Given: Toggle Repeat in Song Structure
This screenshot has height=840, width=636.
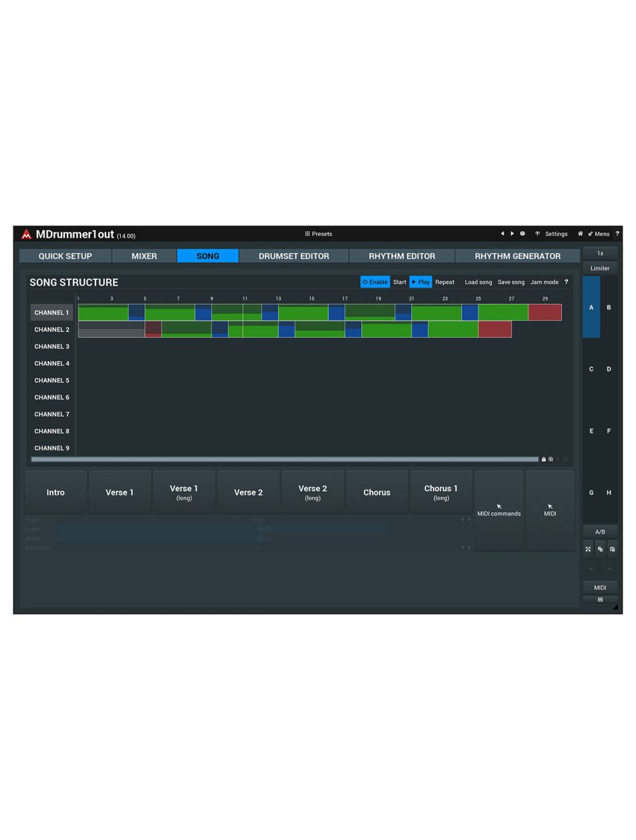Looking at the screenshot, I should (445, 282).
